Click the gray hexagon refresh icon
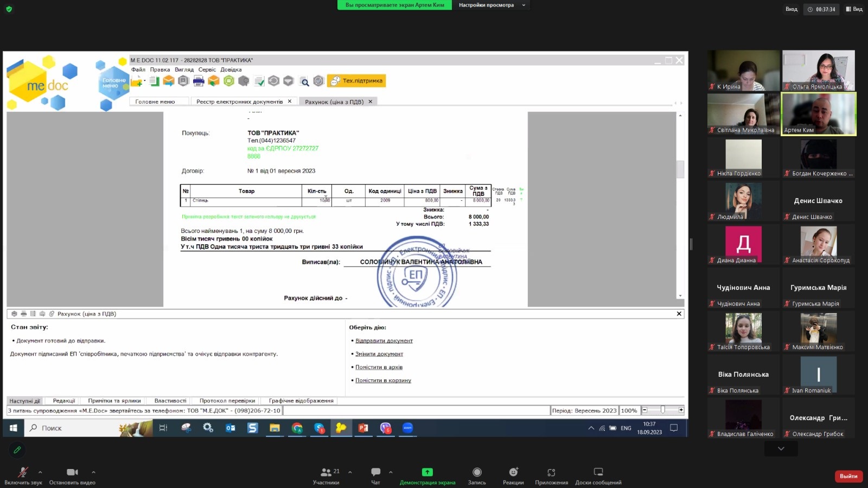Image resolution: width=868 pixels, height=488 pixels. pyautogui.click(x=273, y=81)
